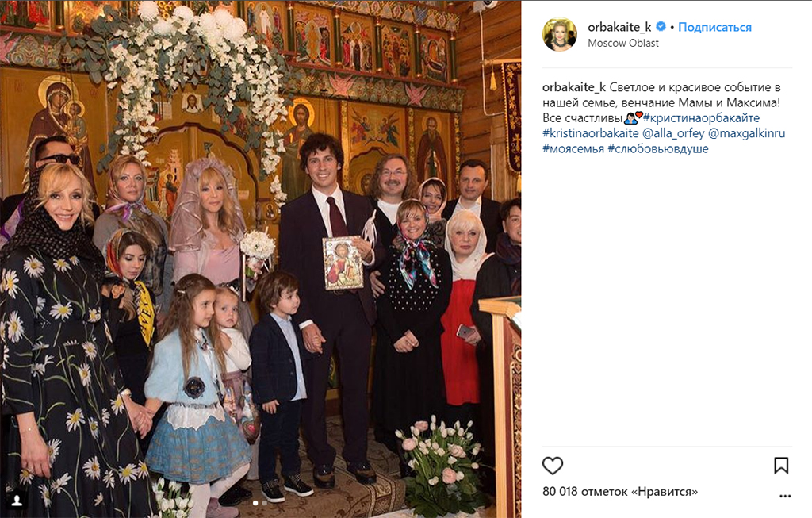Open the three-dots more options menu
This screenshot has height=518, width=812.
[785, 497]
